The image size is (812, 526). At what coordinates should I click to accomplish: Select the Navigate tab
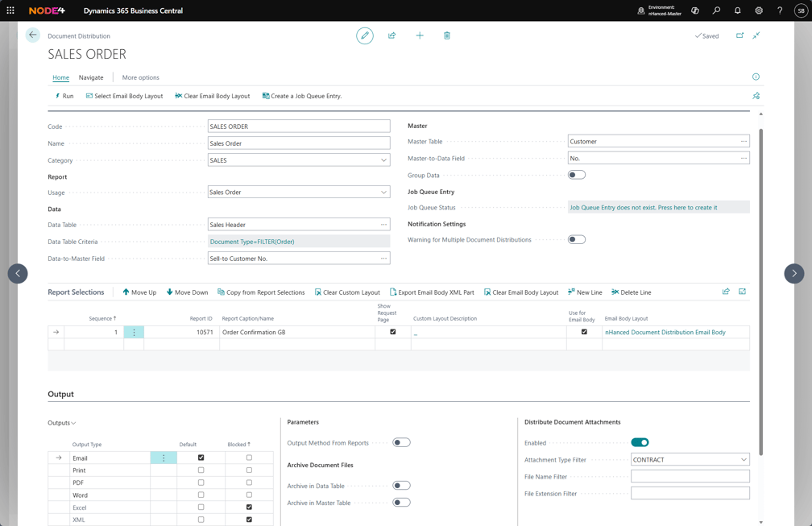coord(91,77)
